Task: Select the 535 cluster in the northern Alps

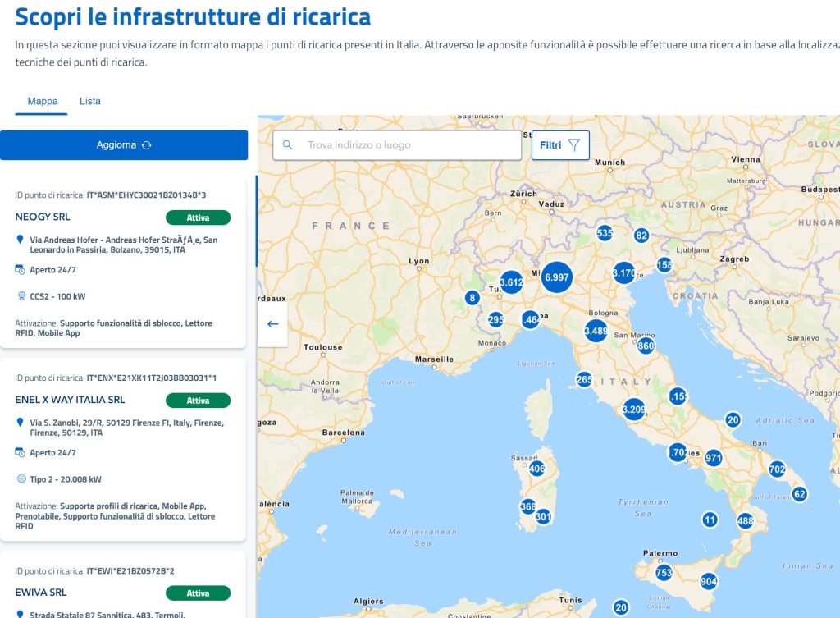Action: (x=605, y=233)
